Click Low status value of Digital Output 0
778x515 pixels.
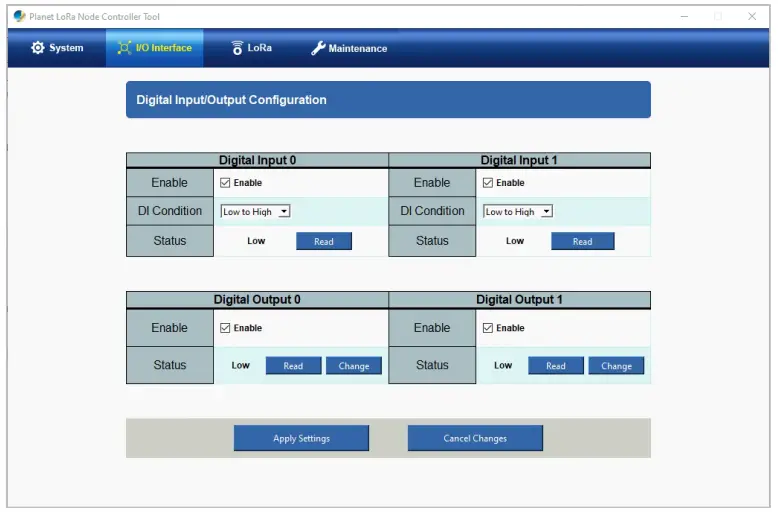240,365
